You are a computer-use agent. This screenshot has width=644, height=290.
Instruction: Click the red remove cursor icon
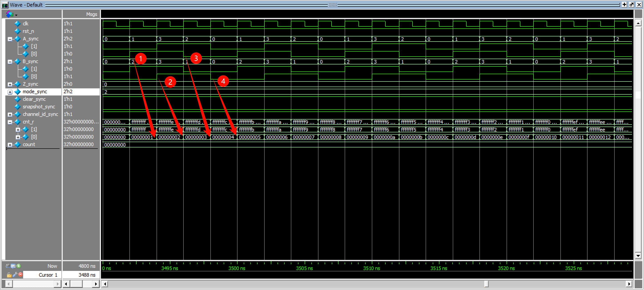point(20,275)
